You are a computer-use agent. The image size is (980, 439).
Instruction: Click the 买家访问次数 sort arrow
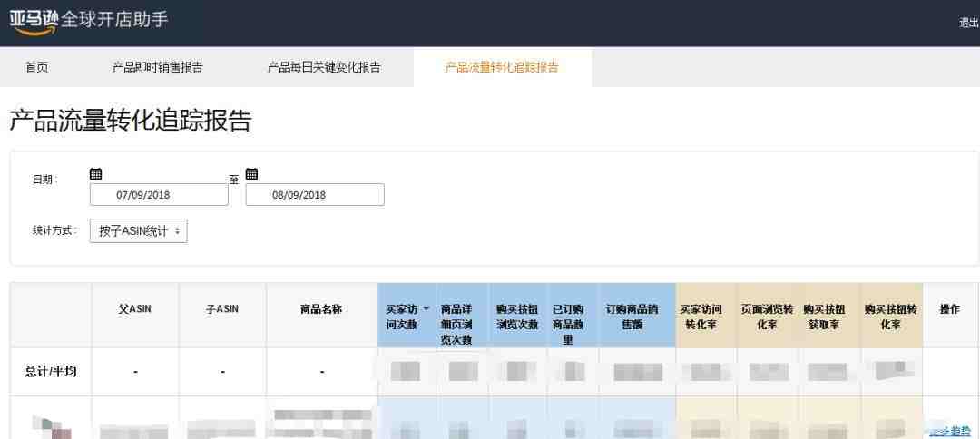pos(426,309)
